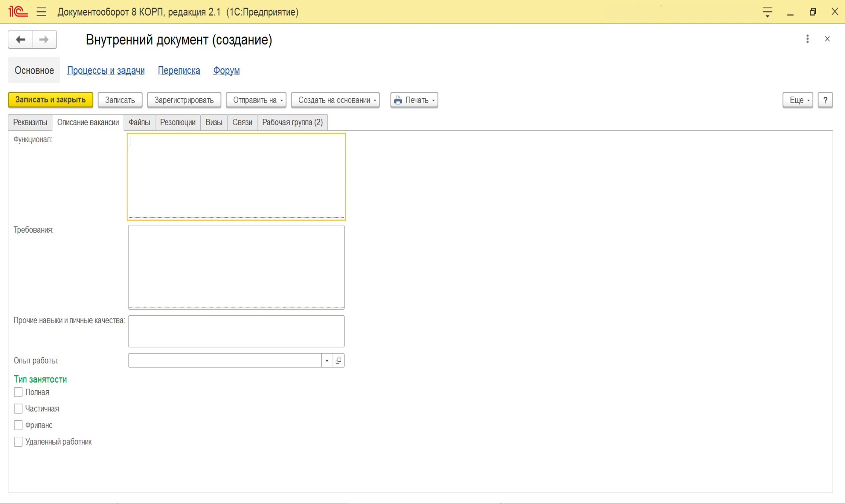The width and height of the screenshot is (845, 504).
Task: Enable the Фриланс checkbox
Action: click(18, 425)
